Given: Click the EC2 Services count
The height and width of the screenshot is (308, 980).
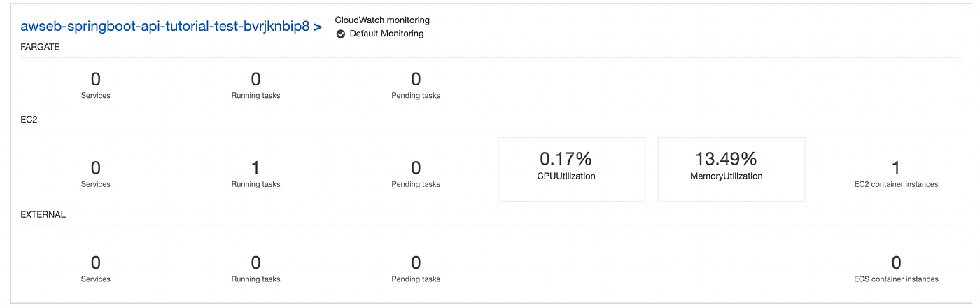Looking at the screenshot, I should pos(96,168).
